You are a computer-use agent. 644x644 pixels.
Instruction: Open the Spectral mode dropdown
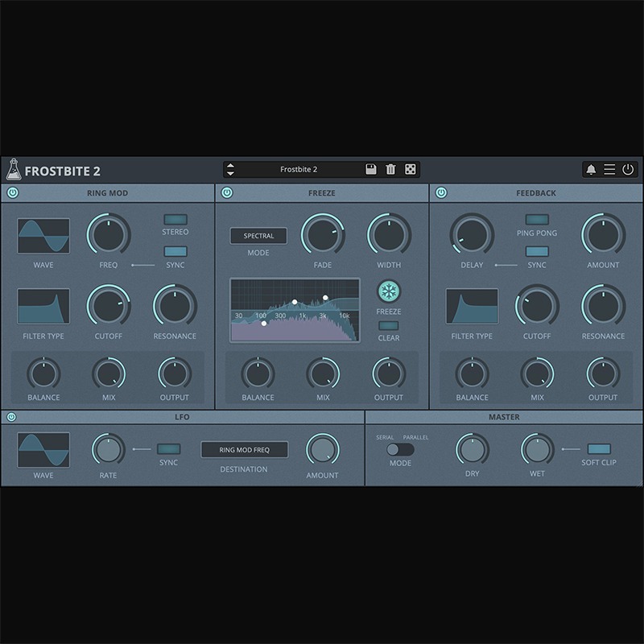point(258,236)
